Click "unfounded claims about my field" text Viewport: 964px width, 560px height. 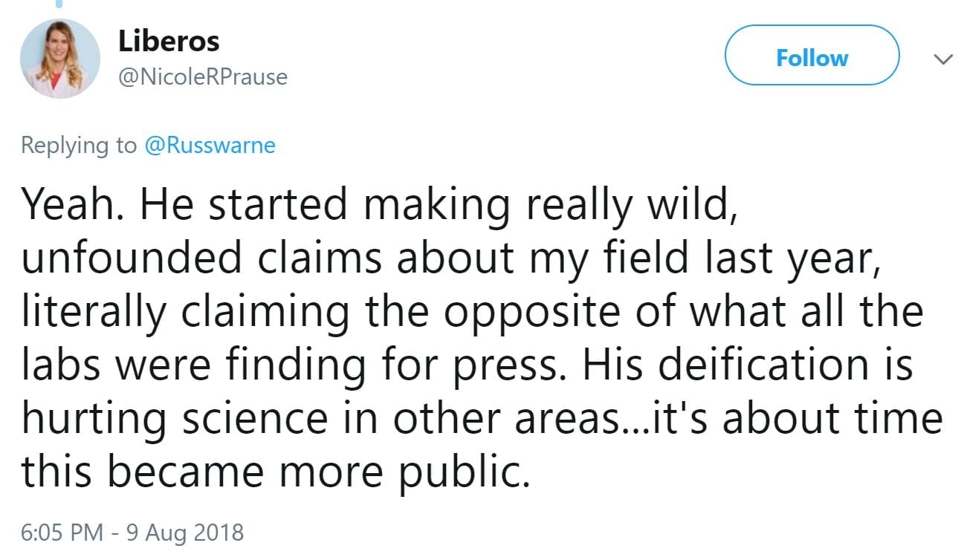294,258
